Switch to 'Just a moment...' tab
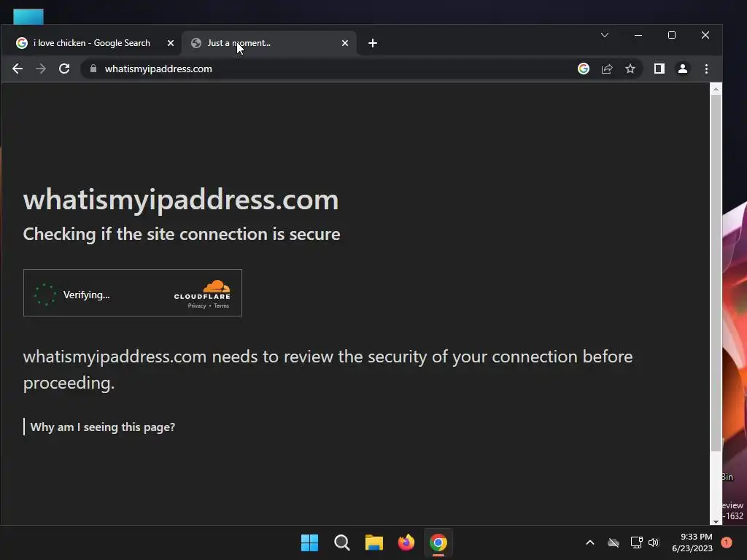 [x=269, y=43]
